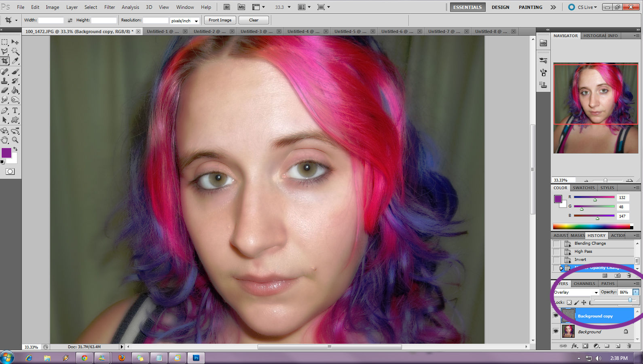The width and height of the screenshot is (643, 364).
Task: Select the Paint Bucket tool
Action: point(15,90)
